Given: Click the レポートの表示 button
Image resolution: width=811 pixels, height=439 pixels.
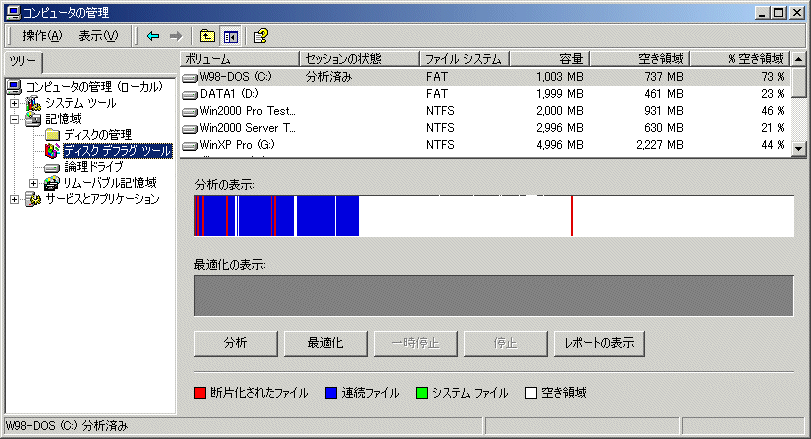Looking at the screenshot, I should click(x=599, y=343).
